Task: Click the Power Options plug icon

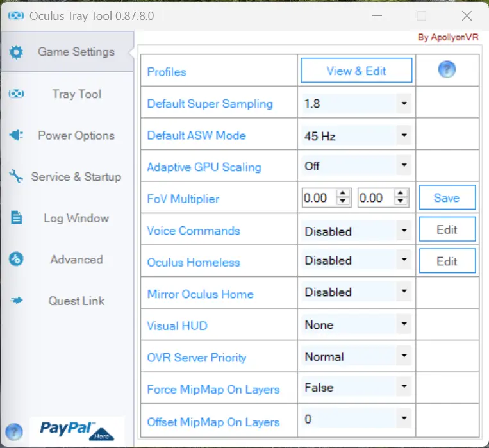Action: pos(16,135)
